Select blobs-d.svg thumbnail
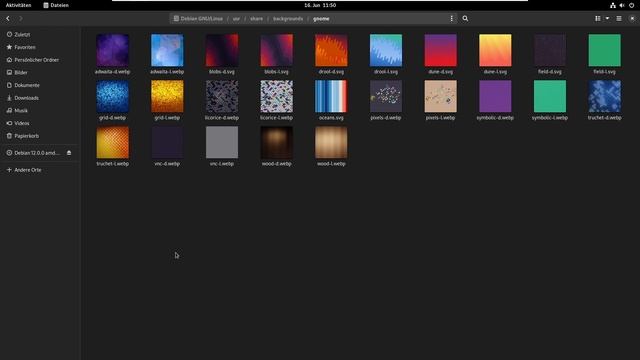The width and height of the screenshot is (640, 360). [x=222, y=50]
